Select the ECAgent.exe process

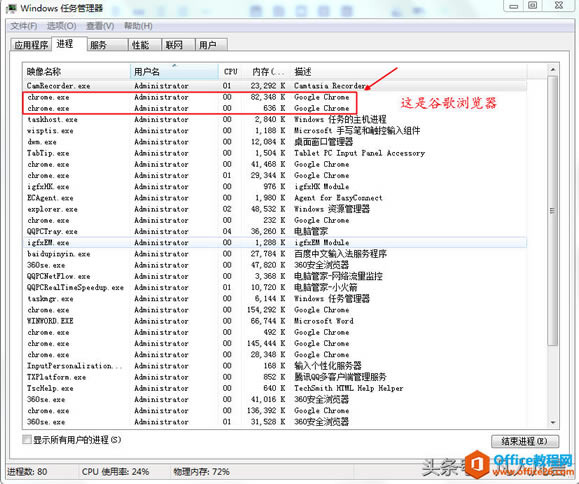275,198
